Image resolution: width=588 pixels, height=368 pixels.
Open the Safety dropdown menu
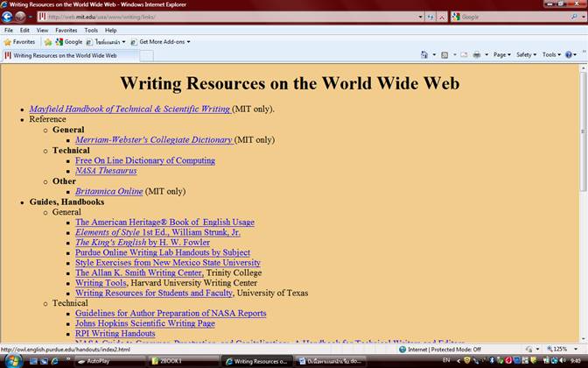pyautogui.click(x=526, y=55)
